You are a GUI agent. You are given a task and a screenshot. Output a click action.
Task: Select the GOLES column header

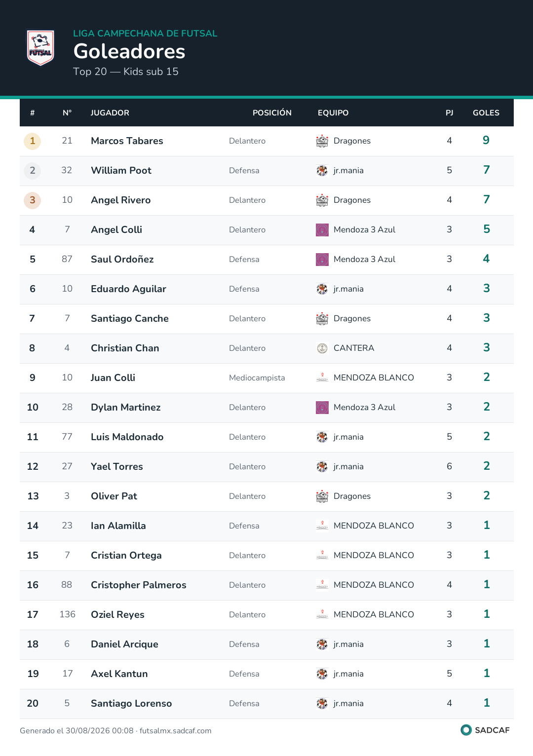coord(486,113)
